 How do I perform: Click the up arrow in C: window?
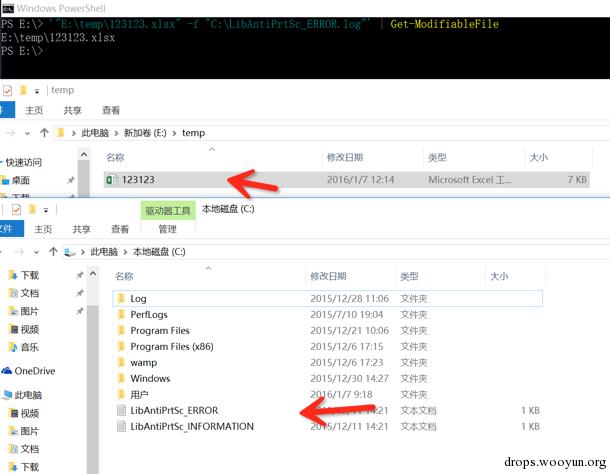53,252
